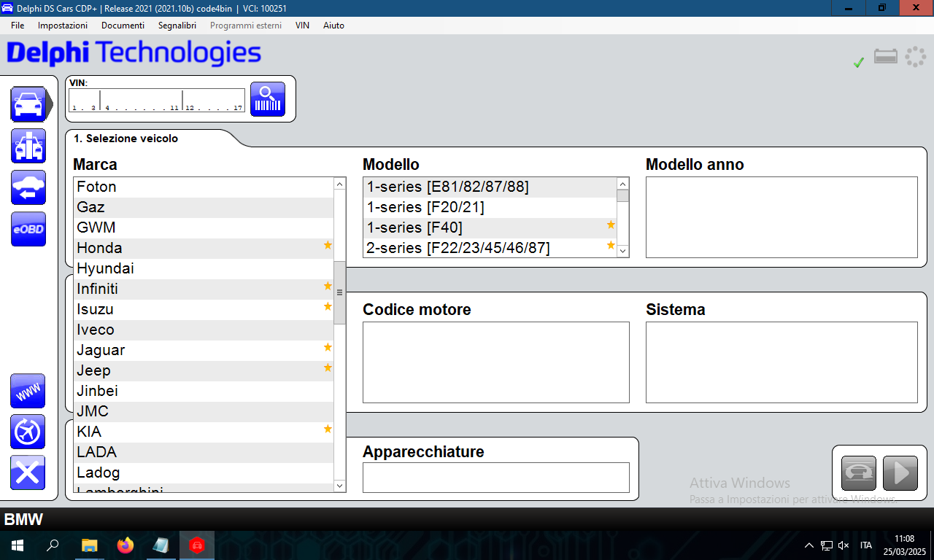Select KIA in the Marca list
The image size is (934, 560).
(x=204, y=432)
